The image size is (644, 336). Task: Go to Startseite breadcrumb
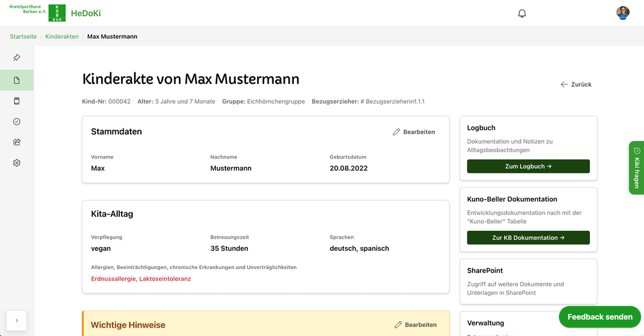point(23,37)
